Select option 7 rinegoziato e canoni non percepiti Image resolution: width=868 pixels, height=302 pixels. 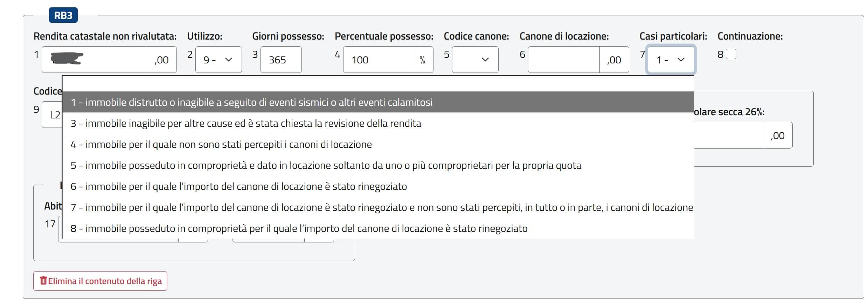tap(382, 207)
